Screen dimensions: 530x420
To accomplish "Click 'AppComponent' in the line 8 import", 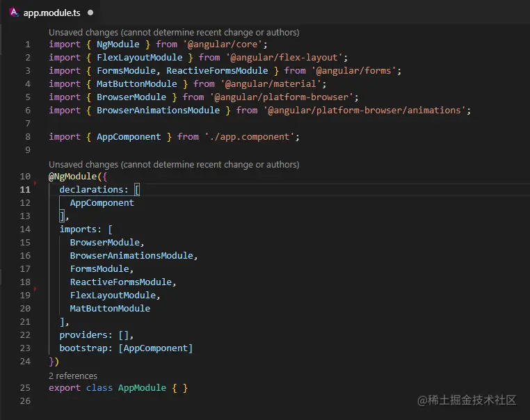I will 129,137.
